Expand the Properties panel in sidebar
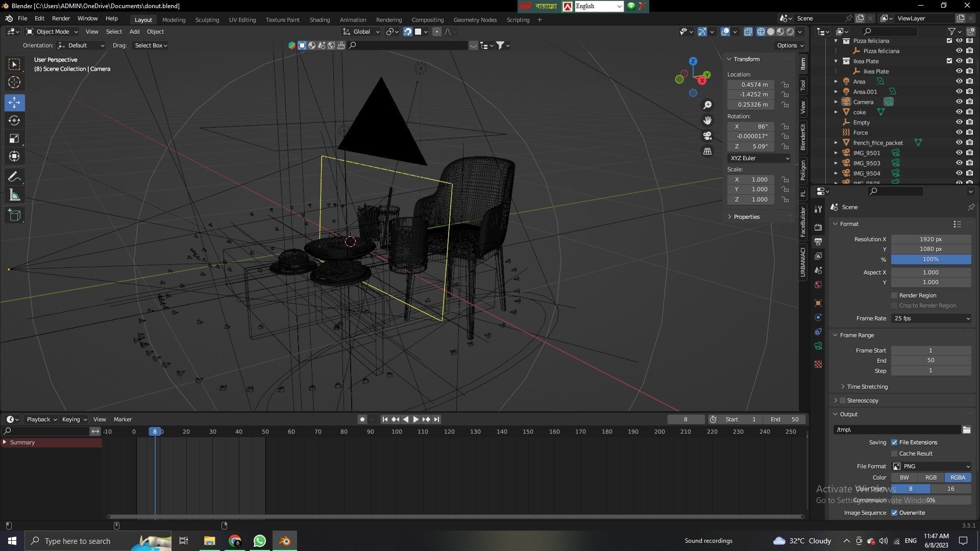Image resolution: width=980 pixels, height=551 pixels. [747, 217]
